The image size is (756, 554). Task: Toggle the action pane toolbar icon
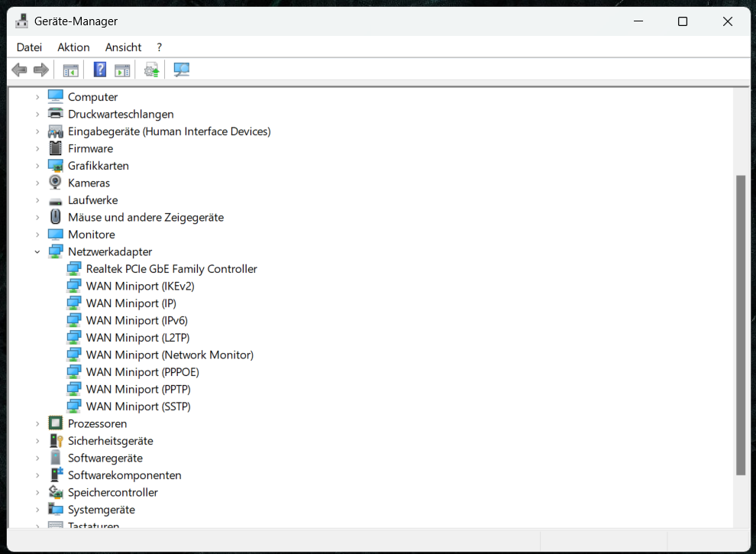[x=122, y=70]
